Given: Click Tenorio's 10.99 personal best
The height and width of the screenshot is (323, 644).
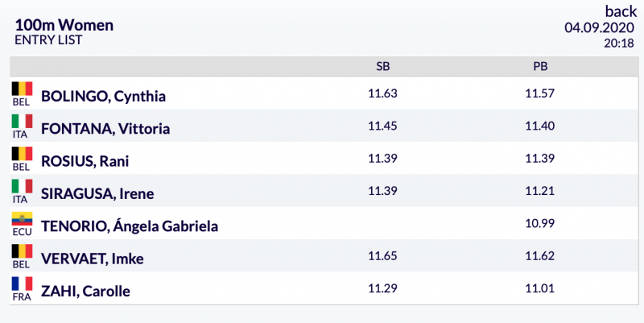Looking at the screenshot, I should (x=539, y=223).
